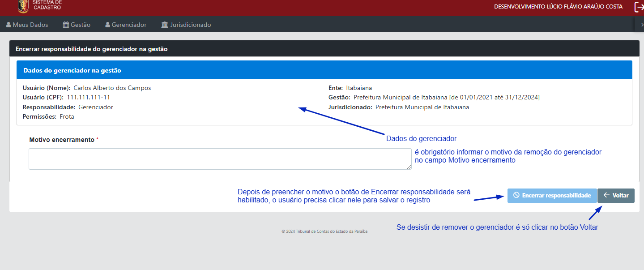Select the Jurisdicionado value Prefeitura Municipal de Itabaiana
The height and width of the screenshot is (270, 644).
point(422,107)
